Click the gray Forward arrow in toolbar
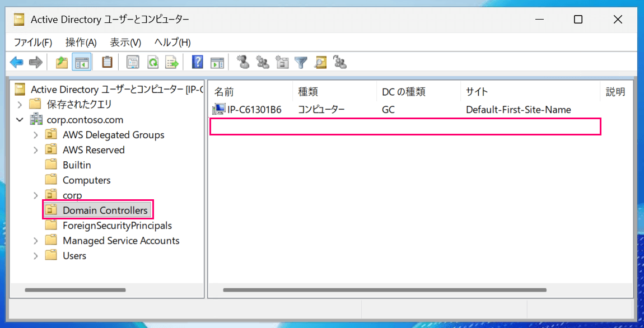 coord(36,62)
